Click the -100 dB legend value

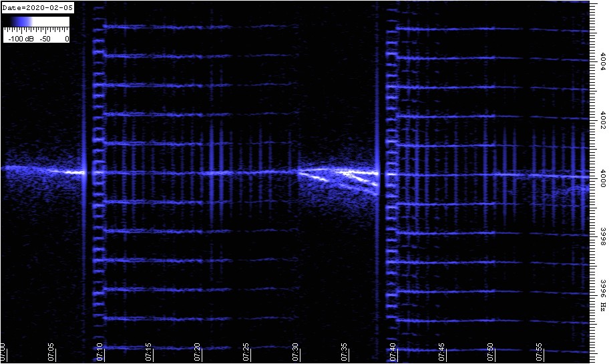[x=21, y=39]
